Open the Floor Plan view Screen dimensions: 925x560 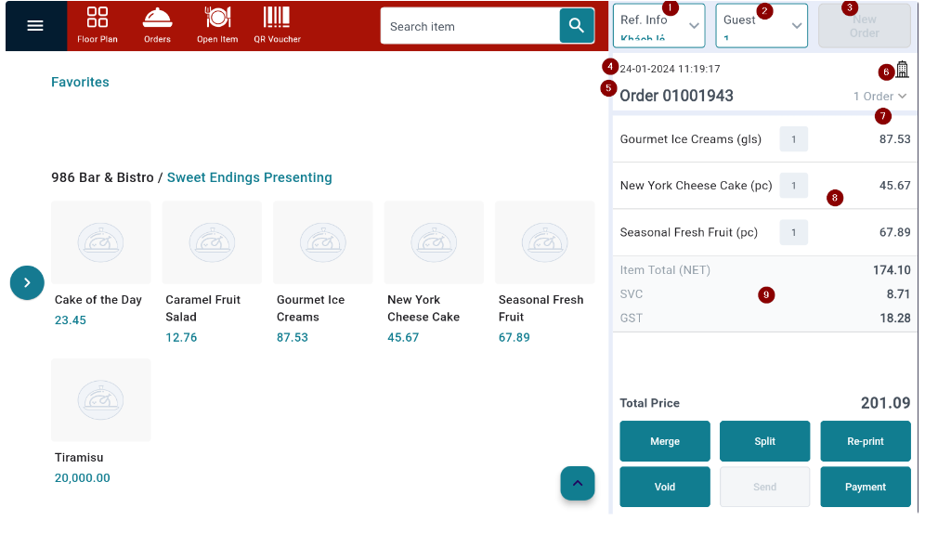(x=98, y=25)
